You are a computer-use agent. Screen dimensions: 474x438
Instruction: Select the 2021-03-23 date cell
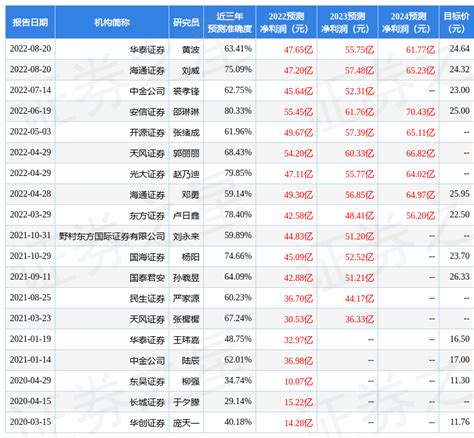pos(30,318)
